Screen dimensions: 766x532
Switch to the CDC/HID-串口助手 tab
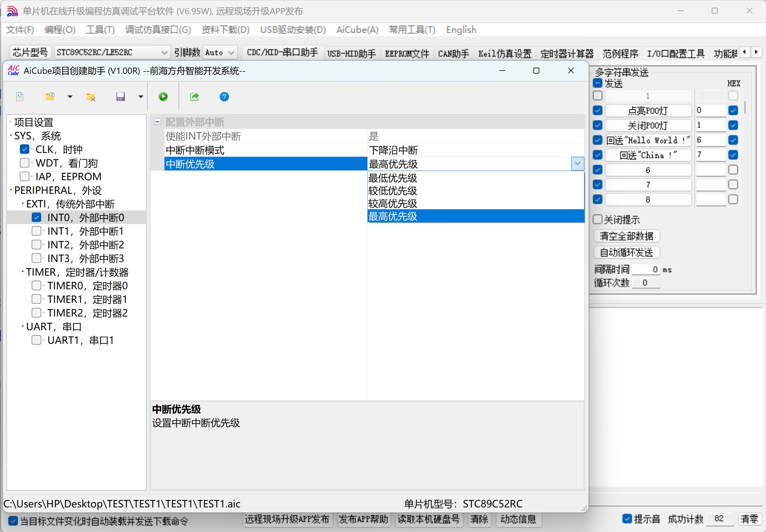pos(282,53)
